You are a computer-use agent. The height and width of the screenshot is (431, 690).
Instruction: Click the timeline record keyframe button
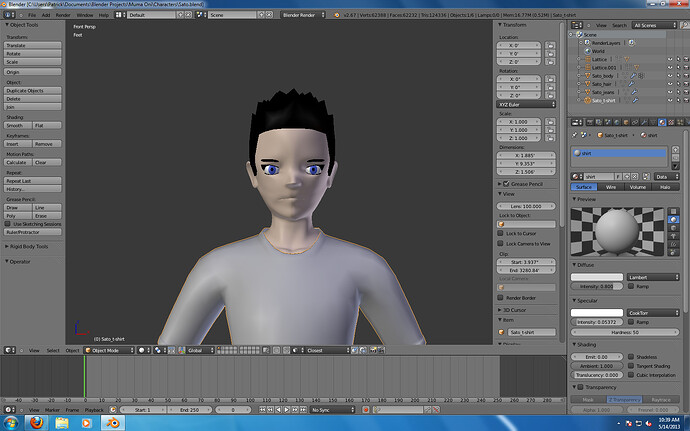coord(365,409)
